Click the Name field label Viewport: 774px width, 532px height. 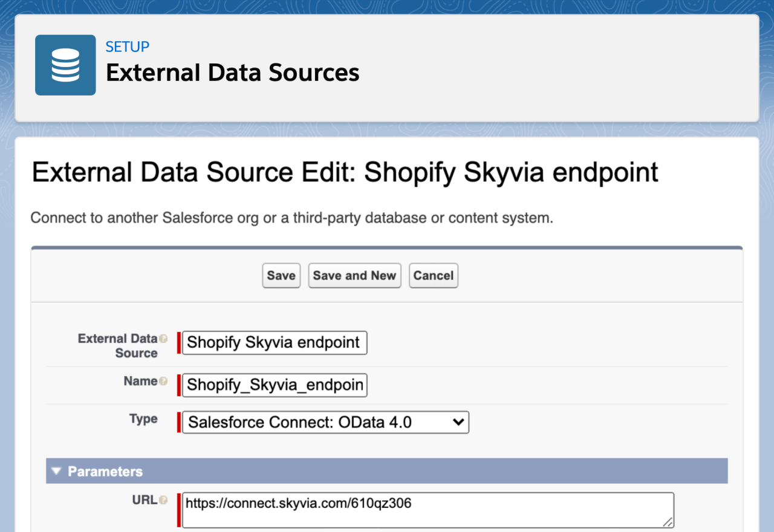[x=140, y=381]
